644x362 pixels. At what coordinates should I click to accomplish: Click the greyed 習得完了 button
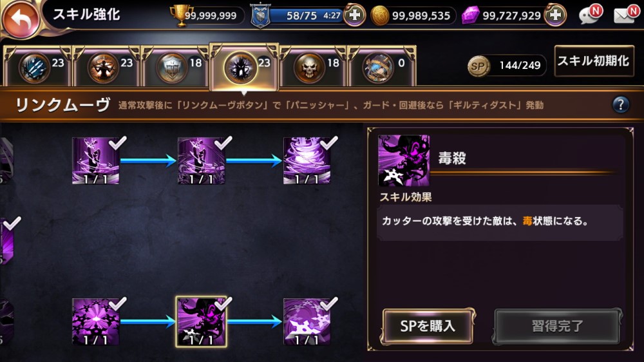click(x=557, y=327)
